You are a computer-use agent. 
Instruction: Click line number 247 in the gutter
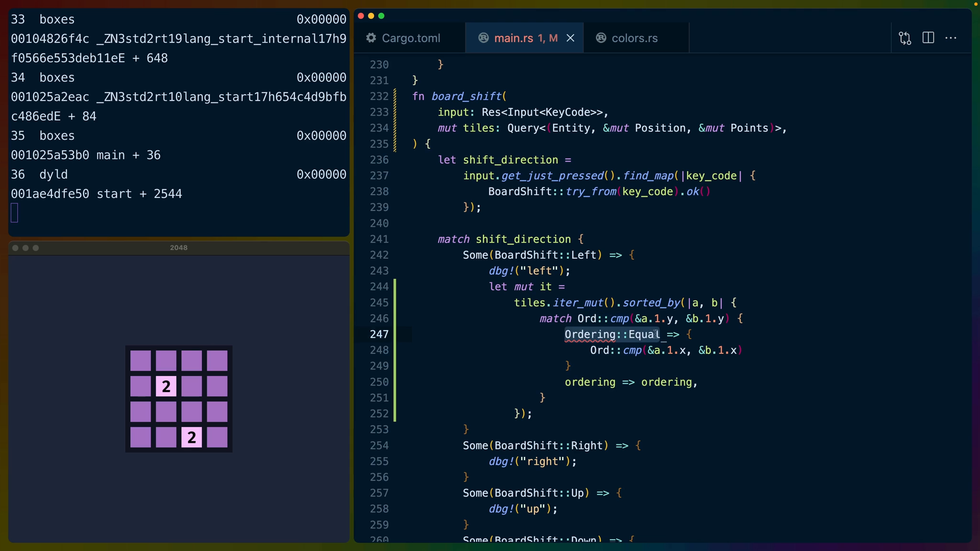point(379,334)
